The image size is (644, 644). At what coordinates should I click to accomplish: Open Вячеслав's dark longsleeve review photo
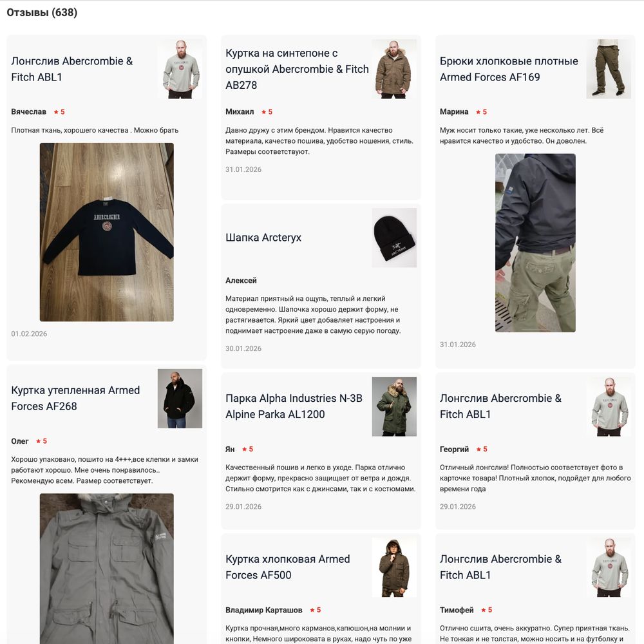point(107,232)
